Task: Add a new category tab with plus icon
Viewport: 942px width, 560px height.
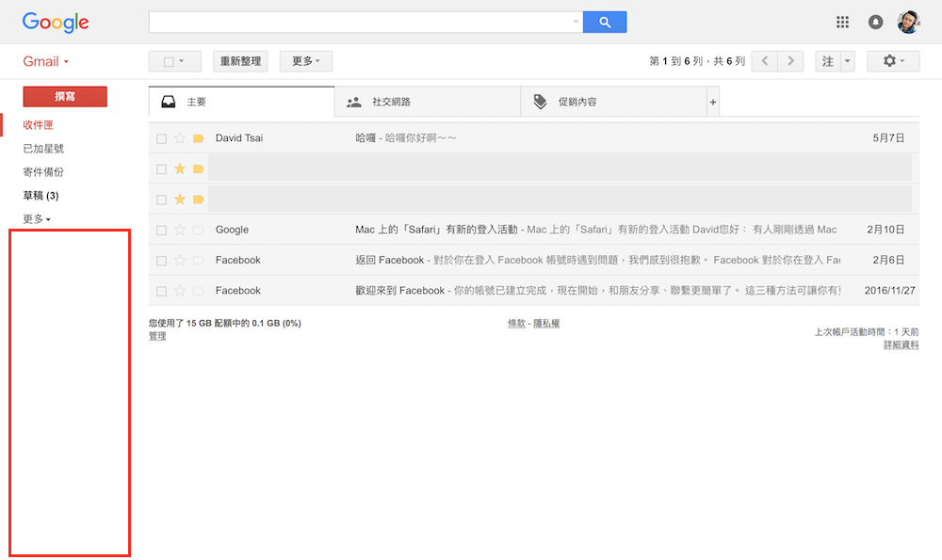Action: 713,101
